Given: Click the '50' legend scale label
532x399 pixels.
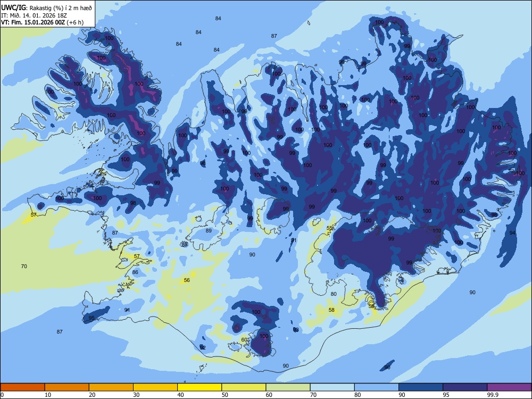Looking at the screenshot, I should 225,395.
